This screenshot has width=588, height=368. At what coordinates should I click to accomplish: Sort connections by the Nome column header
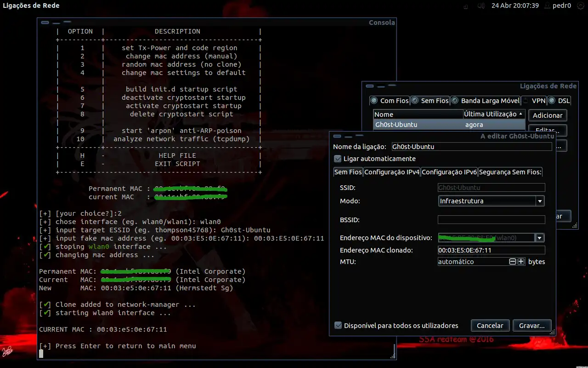pos(418,114)
